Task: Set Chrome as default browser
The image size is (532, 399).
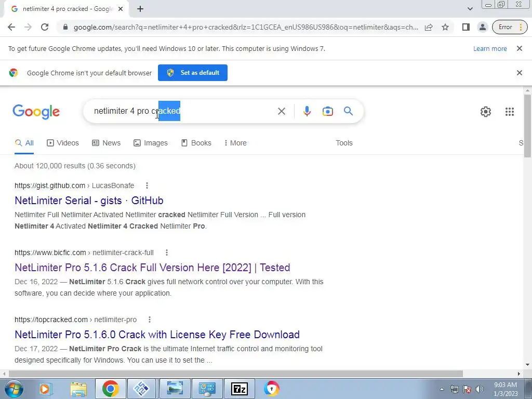Action: pos(192,73)
